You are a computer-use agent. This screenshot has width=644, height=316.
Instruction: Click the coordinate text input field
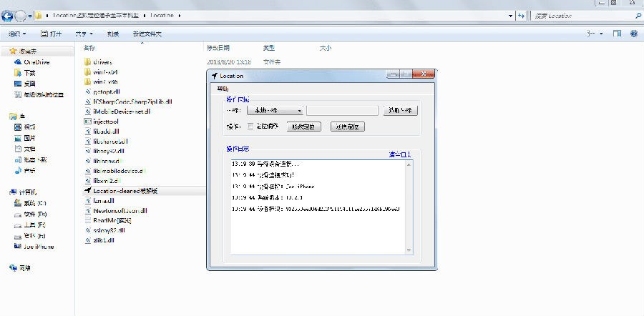click(342, 111)
